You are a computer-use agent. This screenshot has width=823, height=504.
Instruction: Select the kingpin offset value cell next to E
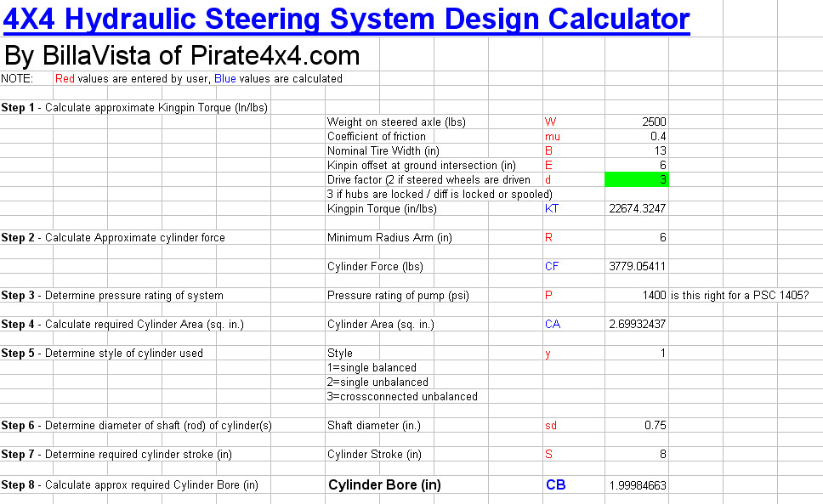(637, 165)
